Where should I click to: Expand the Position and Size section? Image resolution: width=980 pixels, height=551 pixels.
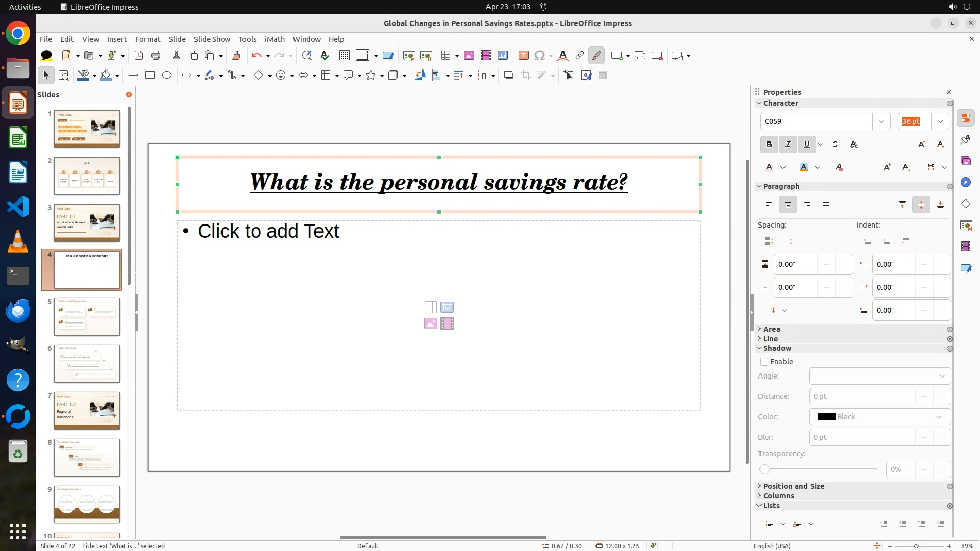793,486
